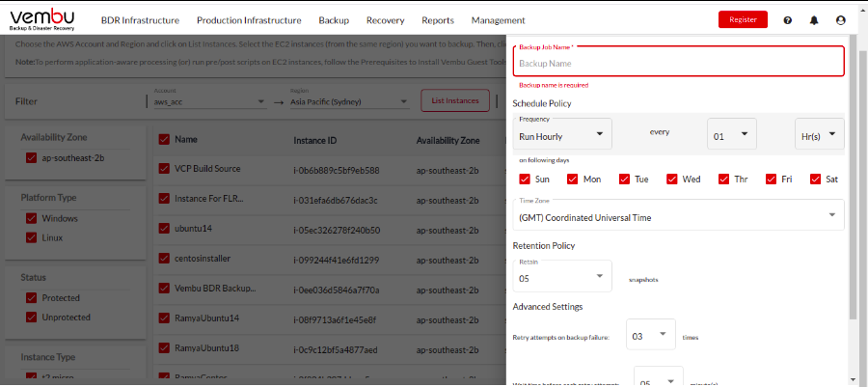This screenshot has width=868, height=387.
Task: Open the notifications bell icon
Action: 814,20
